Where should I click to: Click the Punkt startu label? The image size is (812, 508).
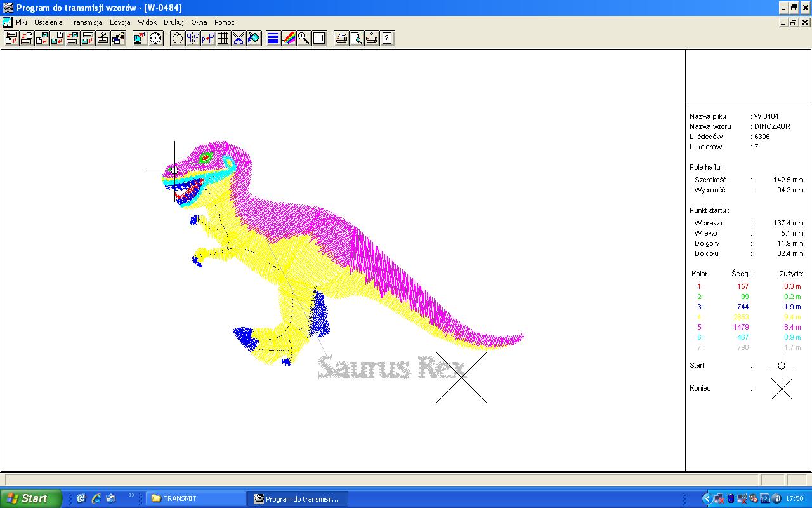pyautogui.click(x=709, y=210)
